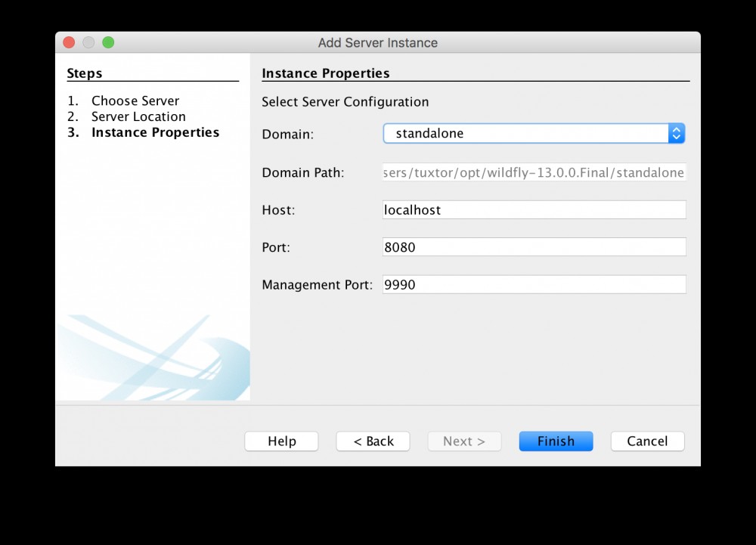This screenshot has width=756, height=545.
Task: Cancel the Add Server Instance wizard
Action: [647, 441]
